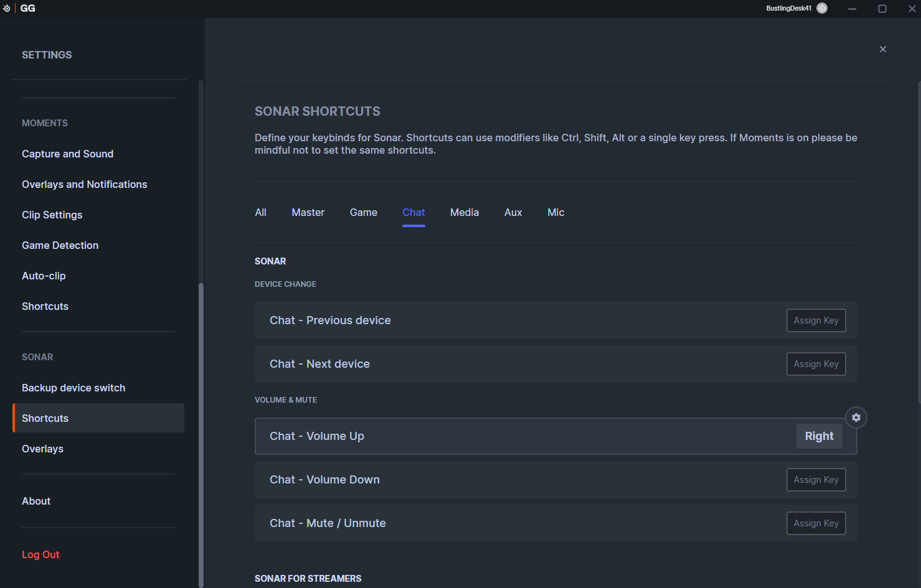921x588 pixels.
Task: Open Game Detection settings
Action: coord(60,245)
